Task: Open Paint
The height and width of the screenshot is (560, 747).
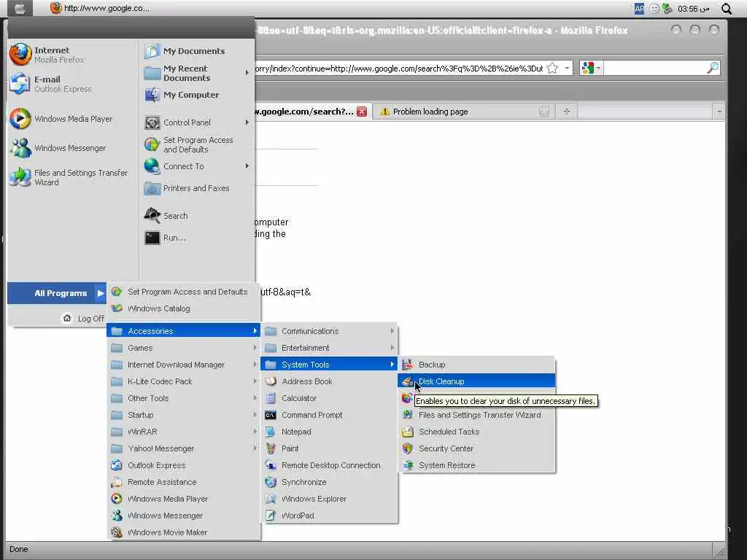Action: (329, 448)
